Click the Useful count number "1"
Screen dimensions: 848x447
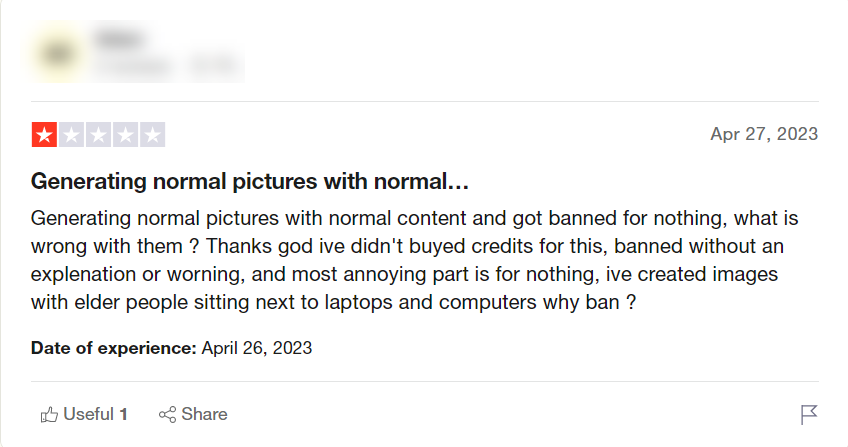click(124, 414)
